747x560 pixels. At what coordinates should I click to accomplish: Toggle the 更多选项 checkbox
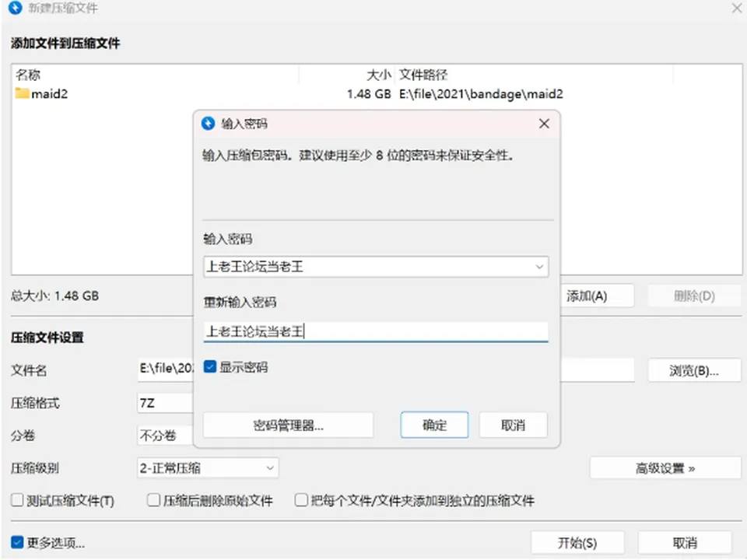17,542
